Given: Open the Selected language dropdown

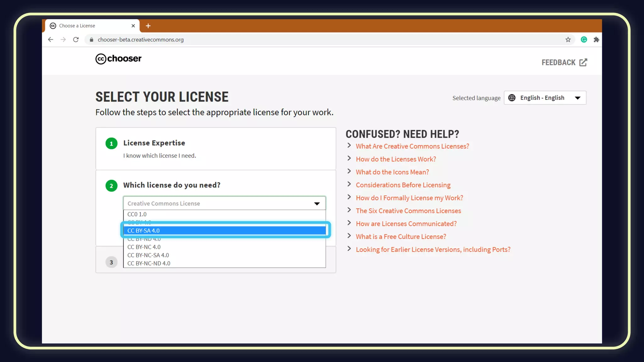Looking at the screenshot, I should click(545, 98).
